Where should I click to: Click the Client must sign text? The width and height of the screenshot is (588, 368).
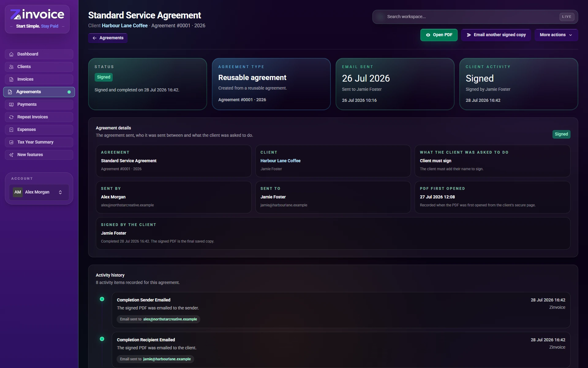[435, 161]
